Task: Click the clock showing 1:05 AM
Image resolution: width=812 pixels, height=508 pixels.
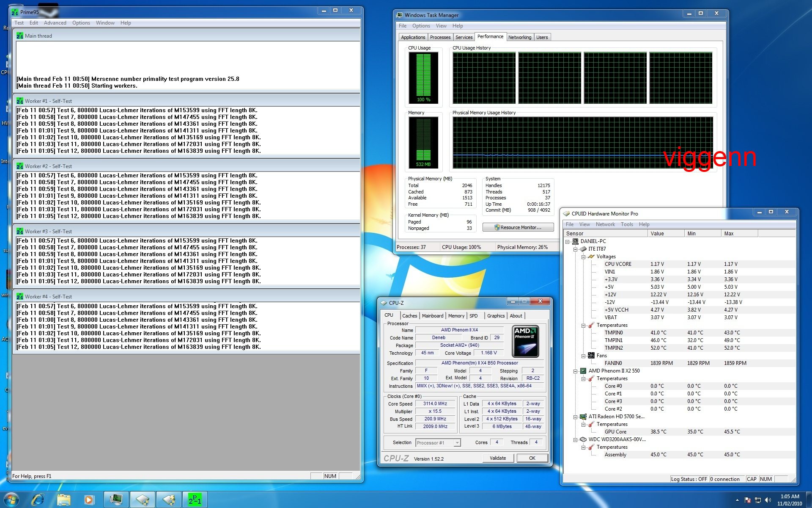Action: pos(790,497)
